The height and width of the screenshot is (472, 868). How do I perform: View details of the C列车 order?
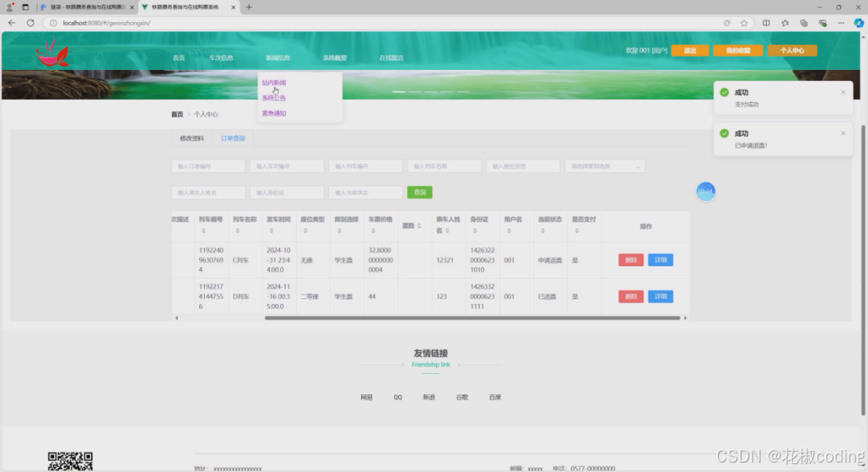(x=660, y=260)
